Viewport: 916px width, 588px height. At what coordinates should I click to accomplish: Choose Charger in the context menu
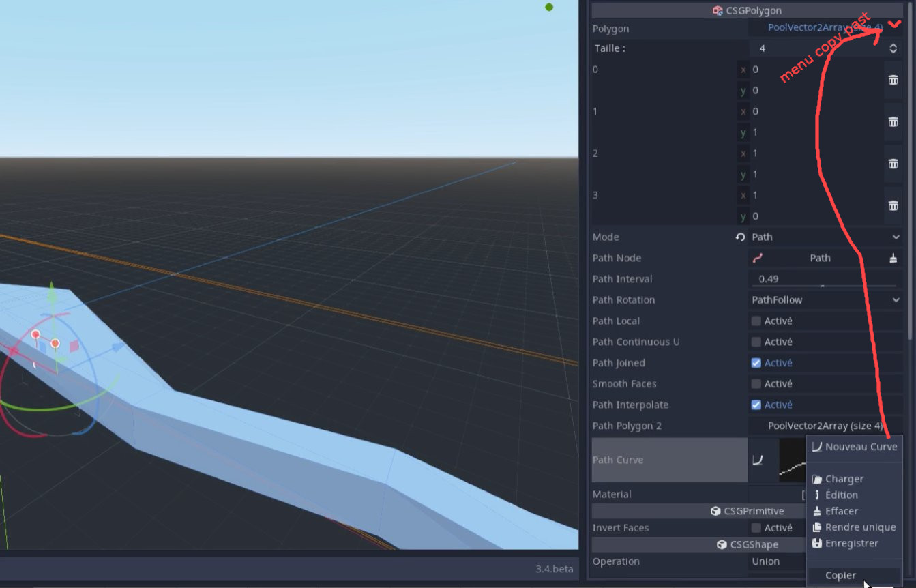pos(854,479)
